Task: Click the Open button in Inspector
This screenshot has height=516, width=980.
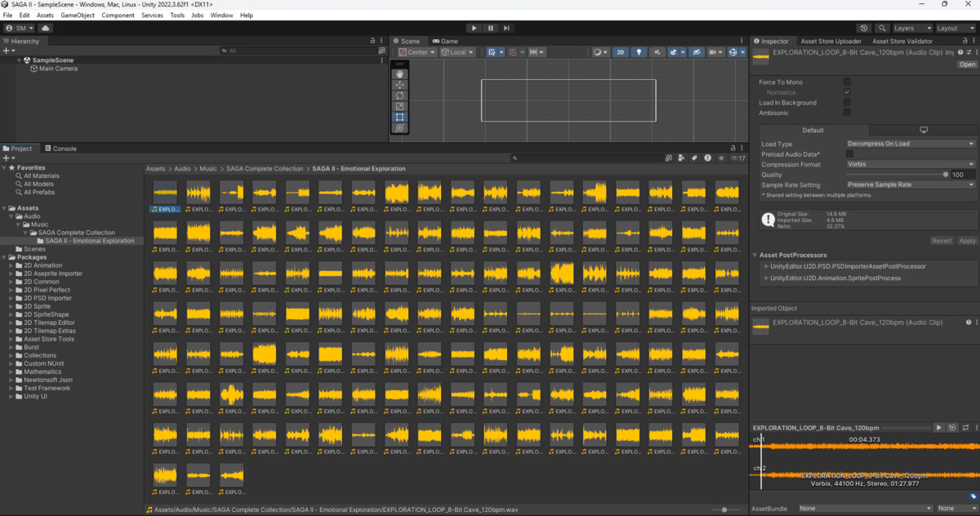Action: click(x=967, y=64)
